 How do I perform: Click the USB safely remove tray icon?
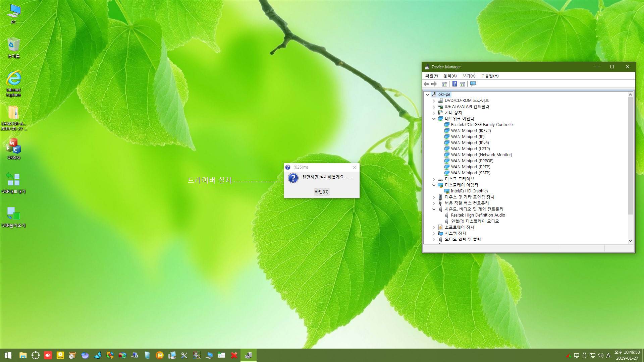click(585, 355)
